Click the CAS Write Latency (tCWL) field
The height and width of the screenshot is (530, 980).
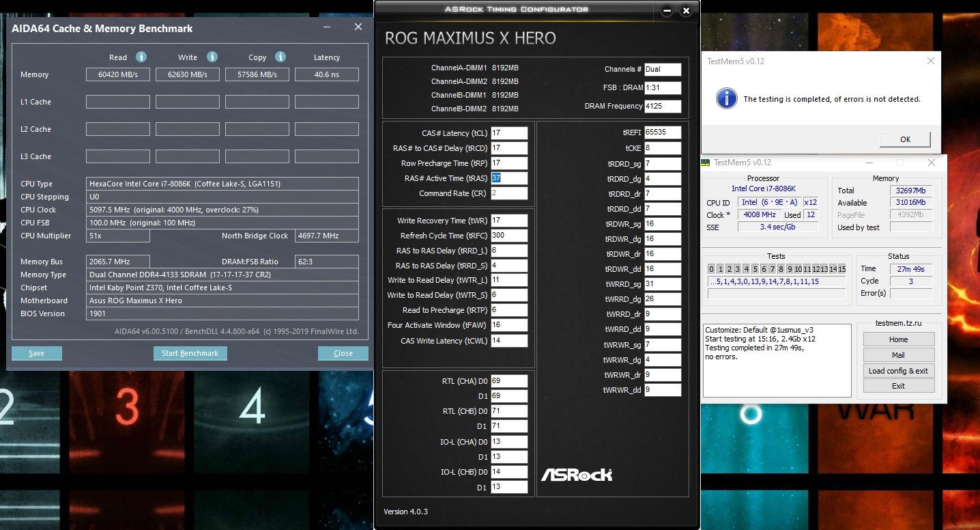[x=509, y=341]
